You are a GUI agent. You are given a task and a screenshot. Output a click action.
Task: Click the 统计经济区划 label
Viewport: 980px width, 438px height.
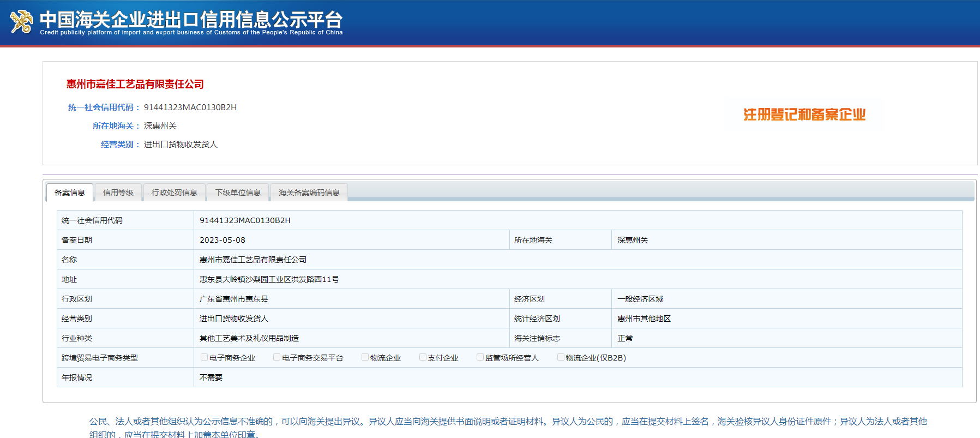point(537,319)
